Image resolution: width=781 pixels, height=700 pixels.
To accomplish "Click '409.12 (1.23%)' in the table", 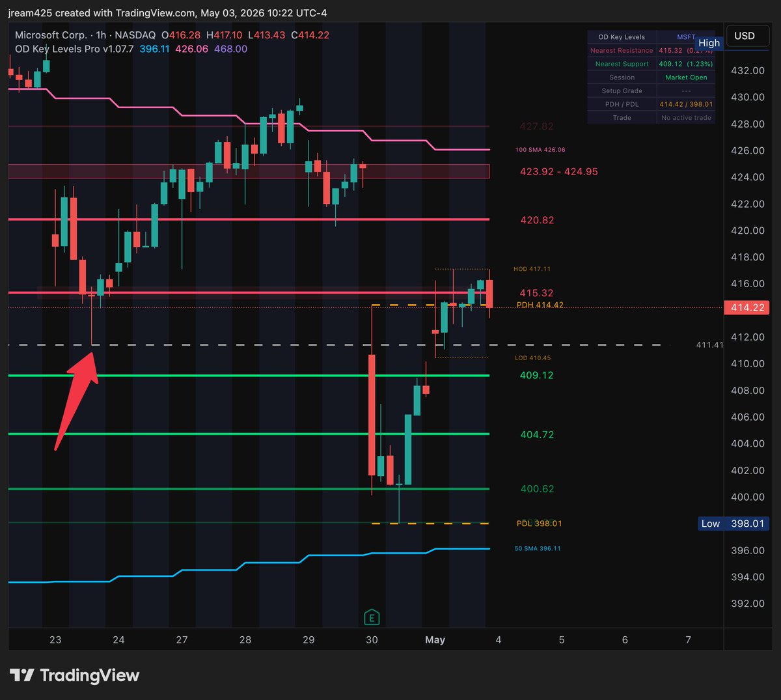I will (686, 64).
